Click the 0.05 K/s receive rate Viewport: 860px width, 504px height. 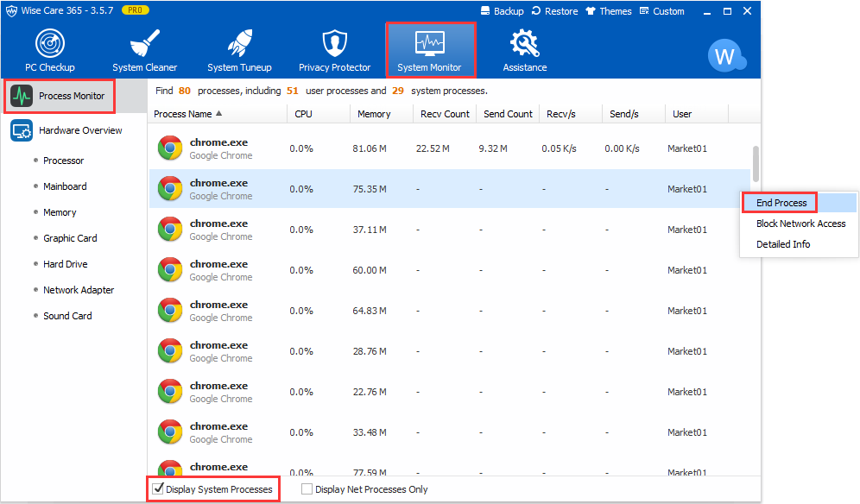[559, 148]
